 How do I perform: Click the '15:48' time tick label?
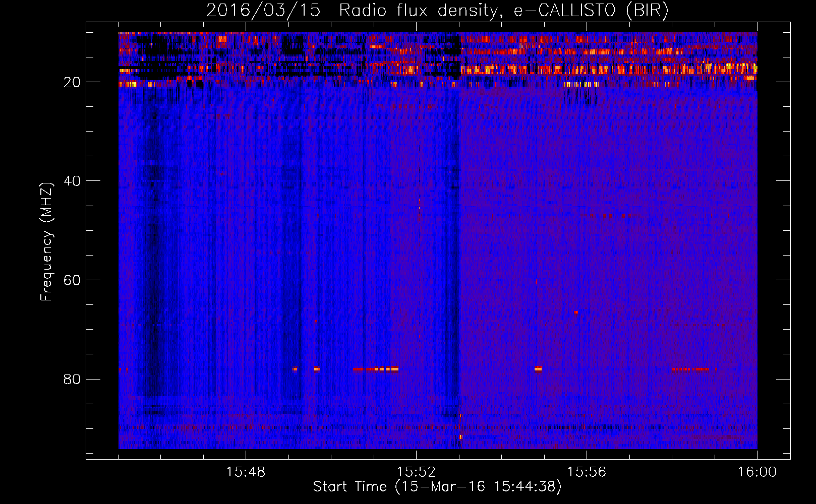[246, 472]
